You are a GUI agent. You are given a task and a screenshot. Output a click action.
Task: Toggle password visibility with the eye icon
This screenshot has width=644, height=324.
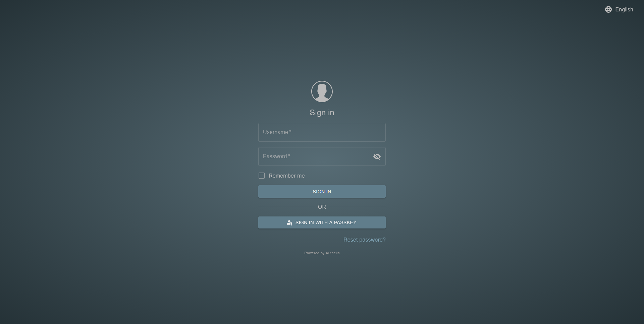pos(377,156)
